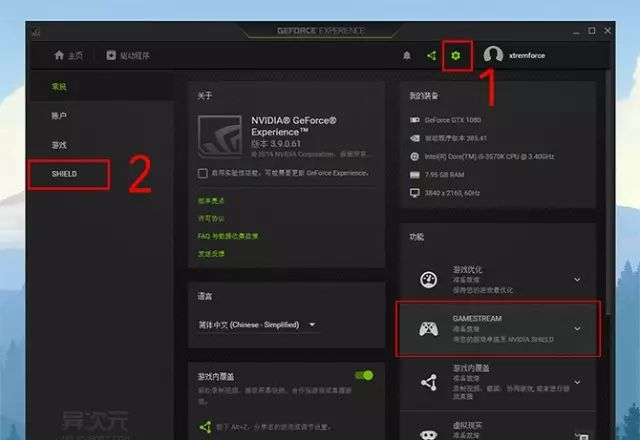Click the NVIDIA GeForce Experience logo thumbnail
Viewport: 640px width, 440px height.
click(220, 136)
